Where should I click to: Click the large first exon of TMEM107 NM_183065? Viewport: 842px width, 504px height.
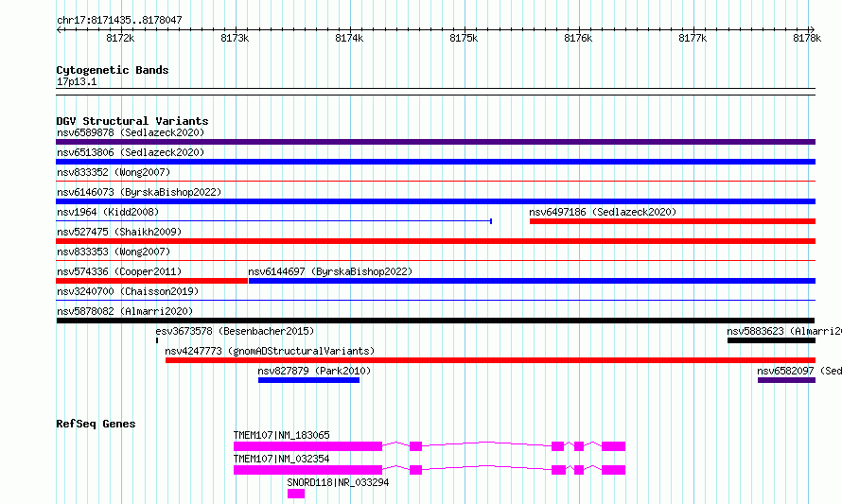point(307,446)
